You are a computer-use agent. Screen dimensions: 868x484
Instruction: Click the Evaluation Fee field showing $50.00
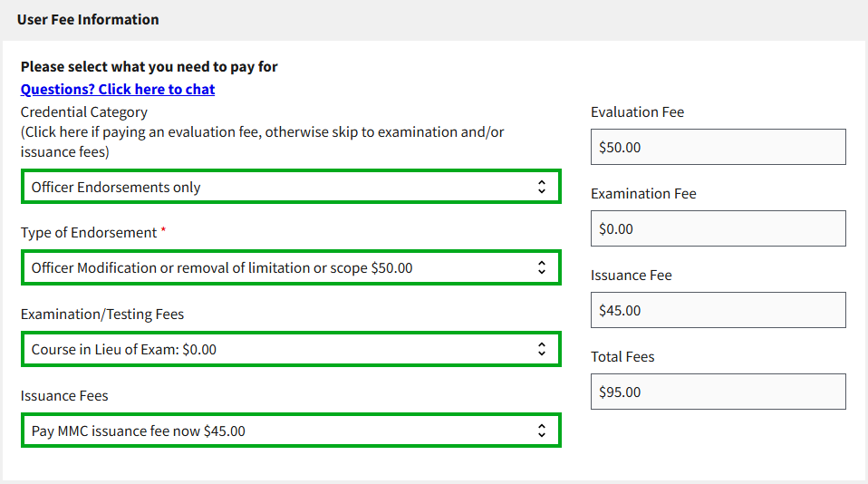[718, 147]
